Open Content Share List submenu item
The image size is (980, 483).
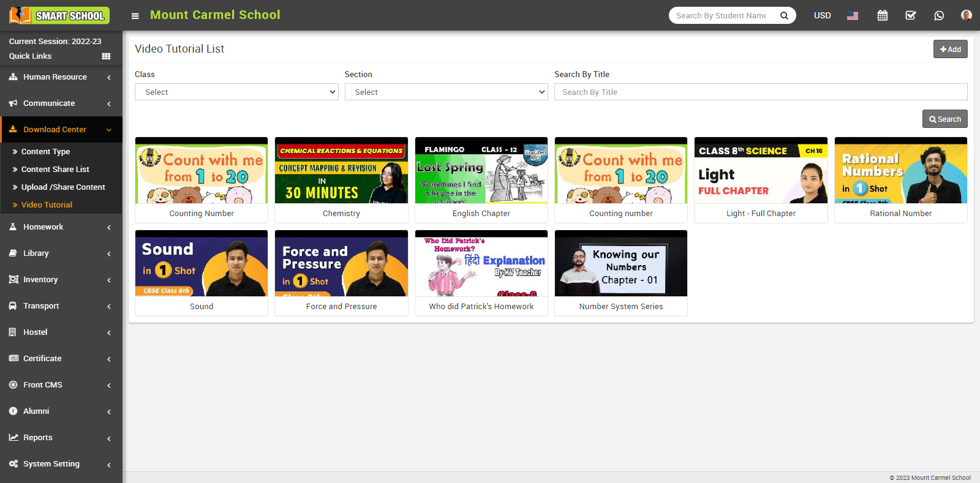coord(55,170)
